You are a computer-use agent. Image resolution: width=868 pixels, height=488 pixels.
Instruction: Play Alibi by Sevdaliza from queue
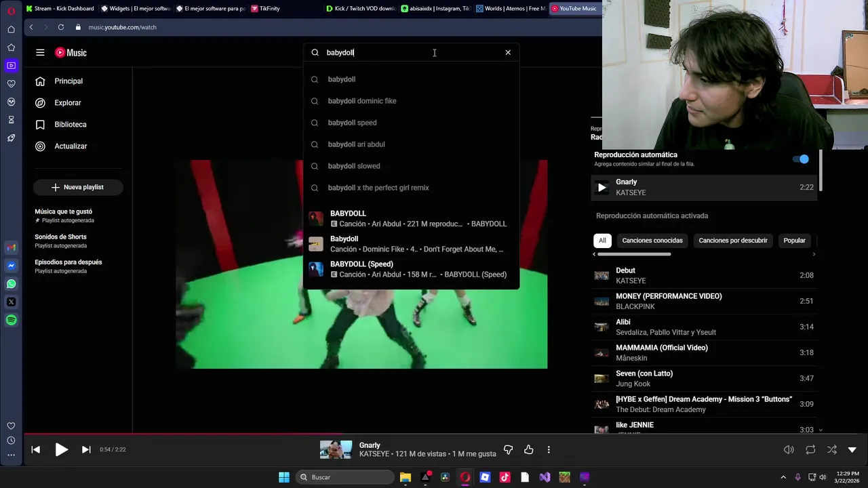click(x=704, y=327)
